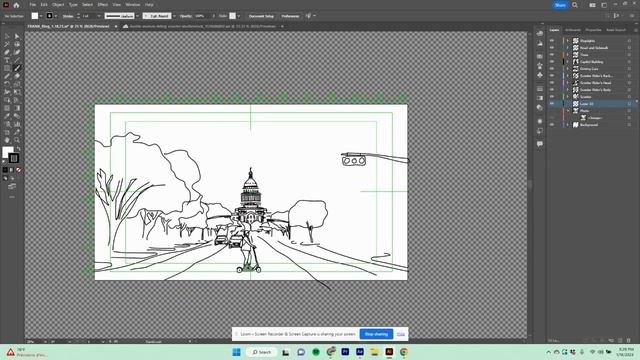Expand the Road and Sidewalk layer
Image resolution: width=640 pixels, height=360 pixels.
point(567,48)
